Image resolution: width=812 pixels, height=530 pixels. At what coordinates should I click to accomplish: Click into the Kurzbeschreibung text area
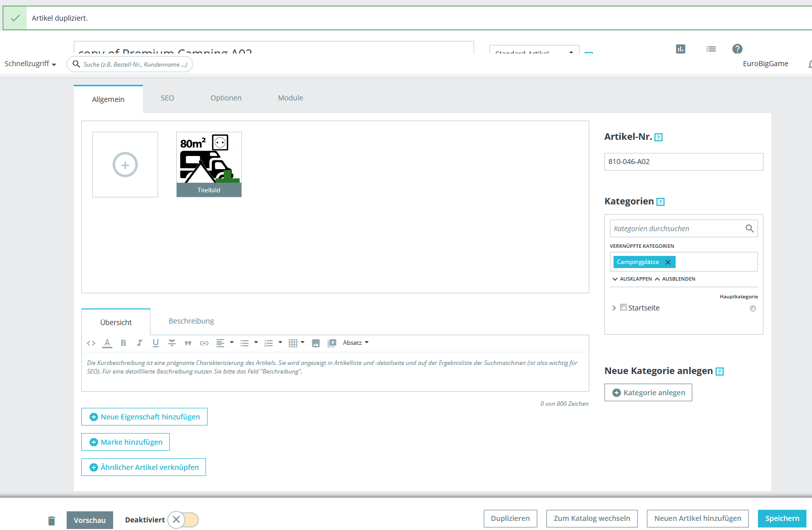coord(335,372)
